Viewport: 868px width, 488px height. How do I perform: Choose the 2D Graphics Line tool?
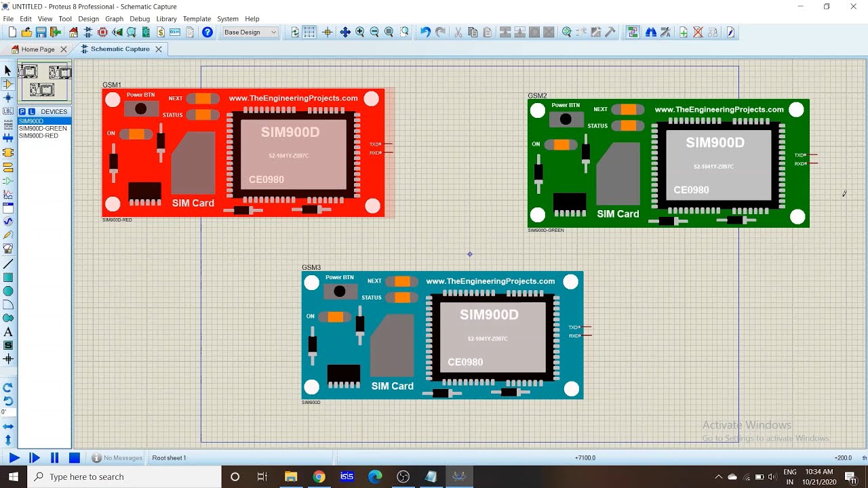8,264
